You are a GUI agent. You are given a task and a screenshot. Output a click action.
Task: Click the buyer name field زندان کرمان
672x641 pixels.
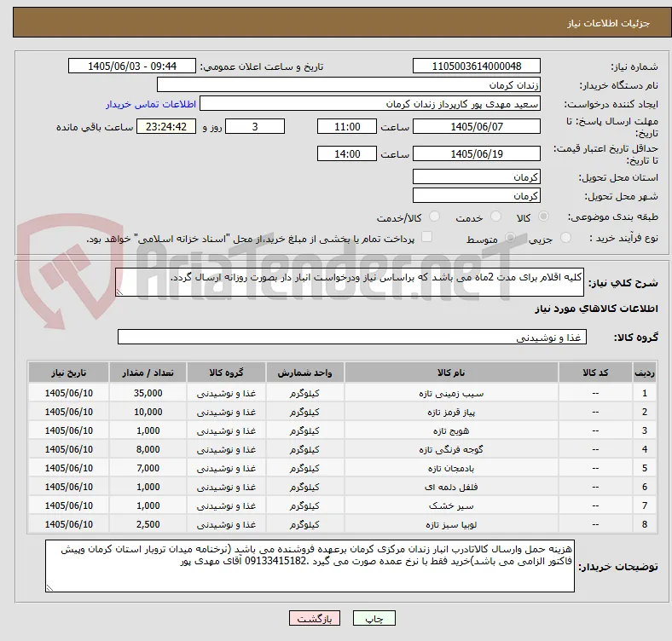tap(349, 85)
